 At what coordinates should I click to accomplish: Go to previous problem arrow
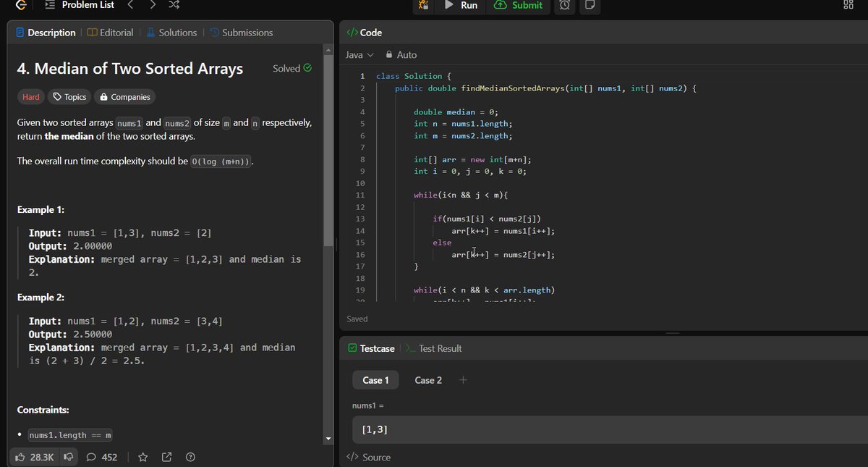130,5
